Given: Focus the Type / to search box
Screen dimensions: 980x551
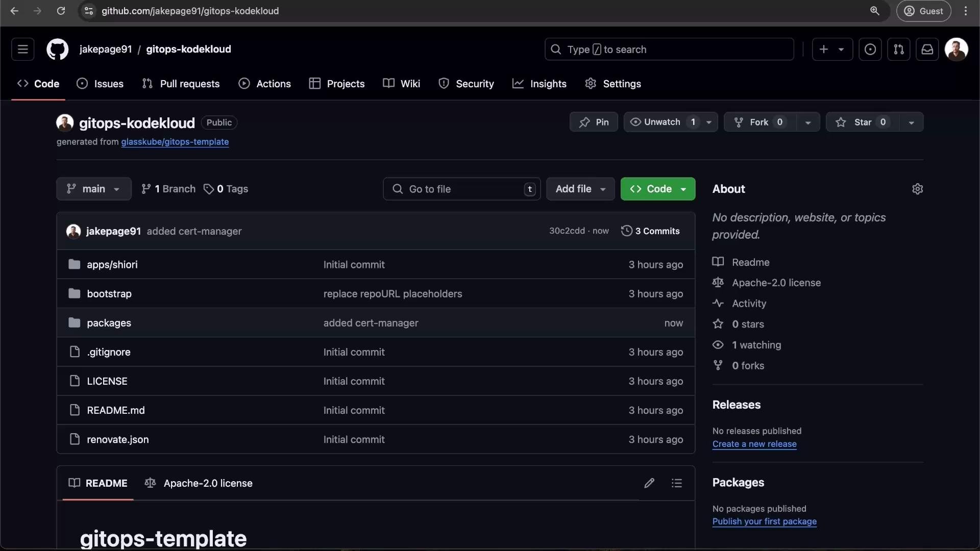Looking at the screenshot, I should [x=669, y=49].
